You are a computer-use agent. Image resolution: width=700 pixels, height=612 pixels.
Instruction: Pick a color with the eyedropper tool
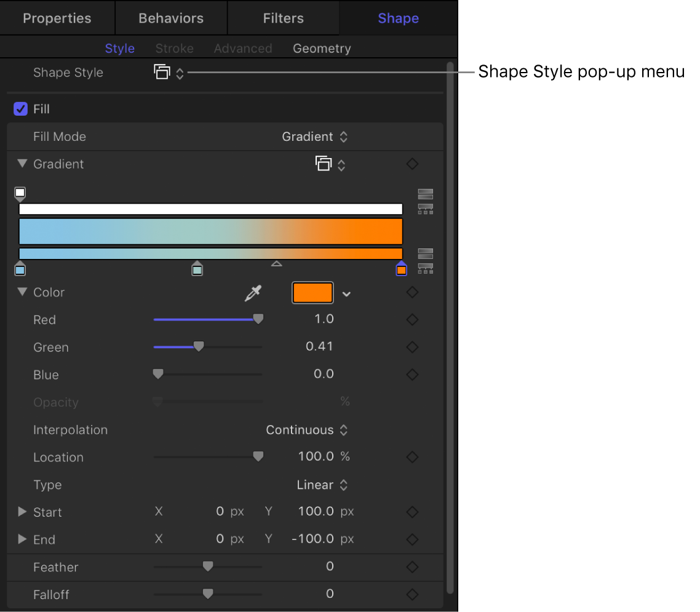(x=253, y=293)
